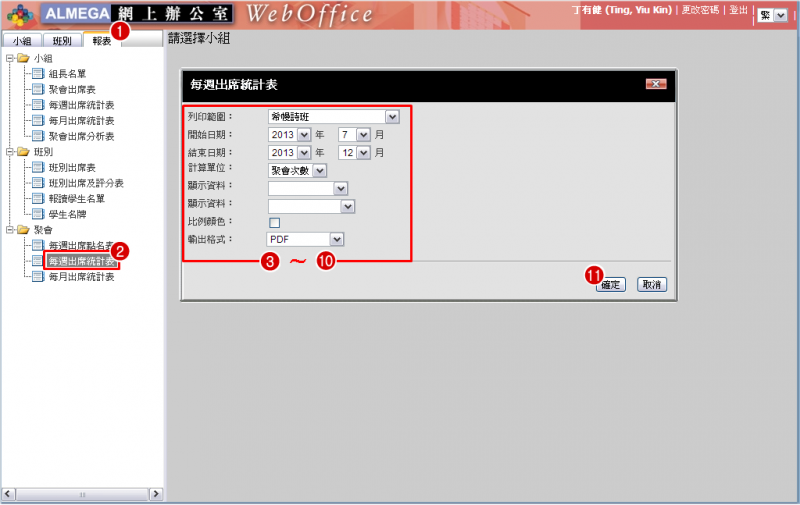Click right arrow of sidebar scrollbar
The width and height of the screenshot is (800, 505).
(156, 494)
